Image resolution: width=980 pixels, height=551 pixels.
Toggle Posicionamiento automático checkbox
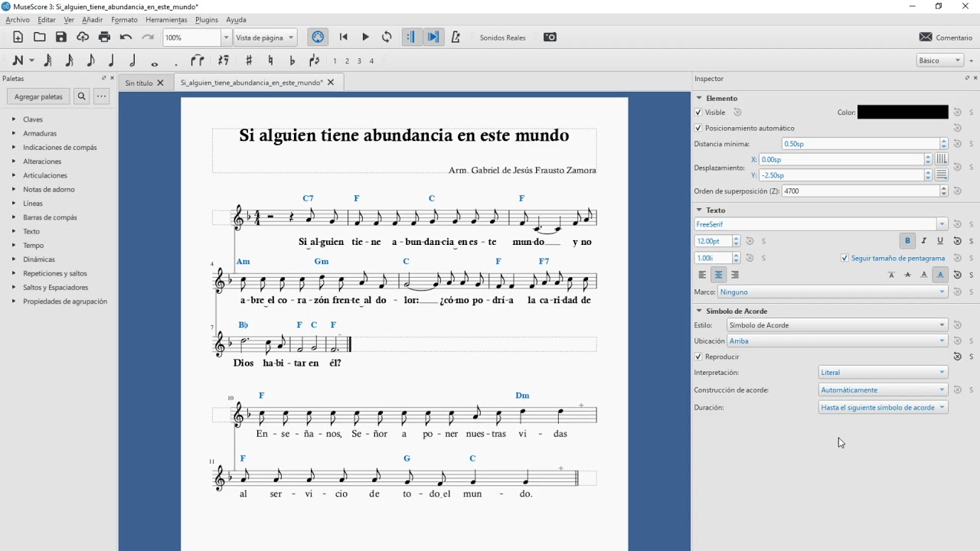698,128
